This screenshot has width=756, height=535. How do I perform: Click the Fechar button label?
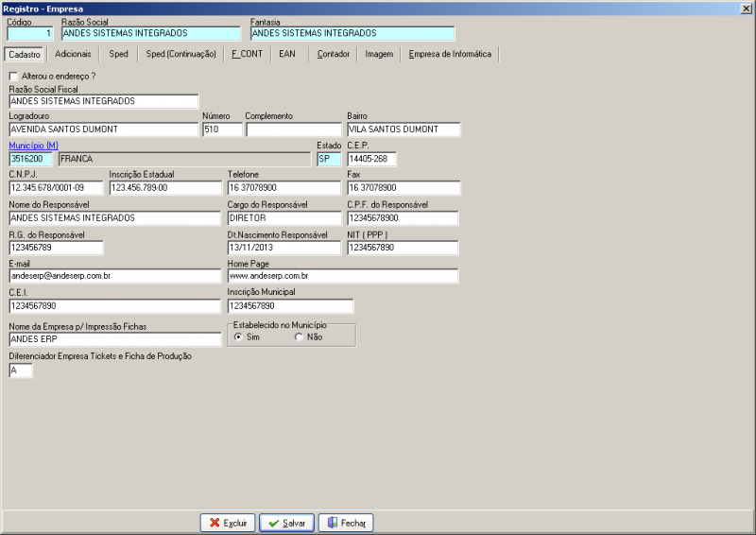[353, 523]
